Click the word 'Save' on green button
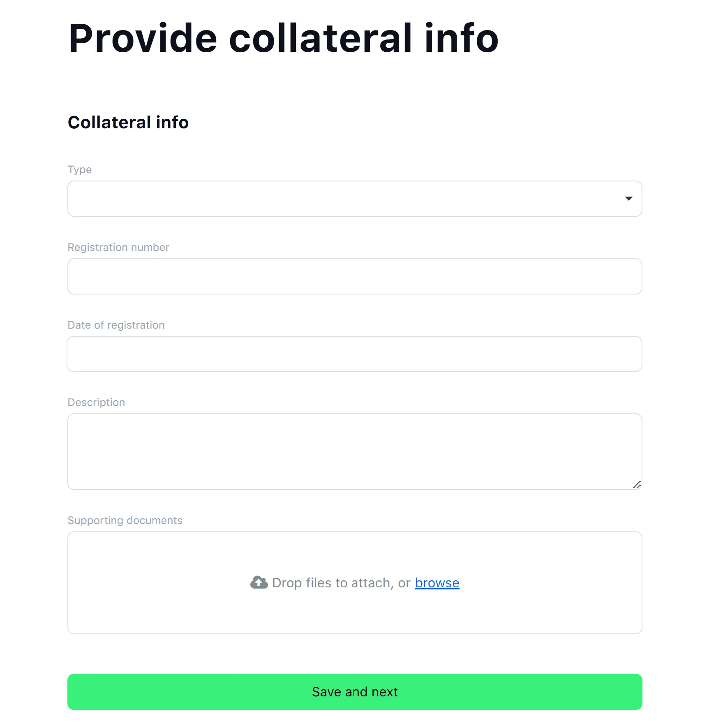 [327, 692]
